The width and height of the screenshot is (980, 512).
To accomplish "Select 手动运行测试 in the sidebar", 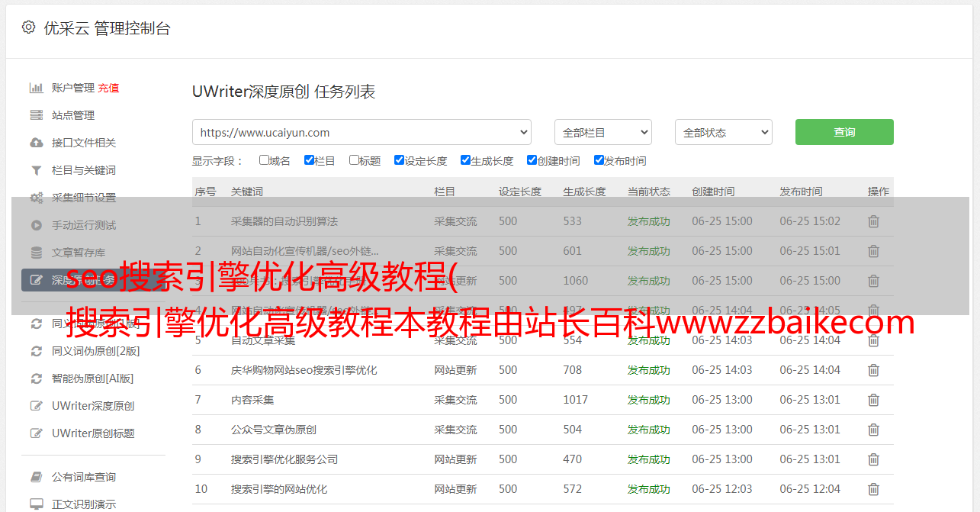I will [84, 225].
